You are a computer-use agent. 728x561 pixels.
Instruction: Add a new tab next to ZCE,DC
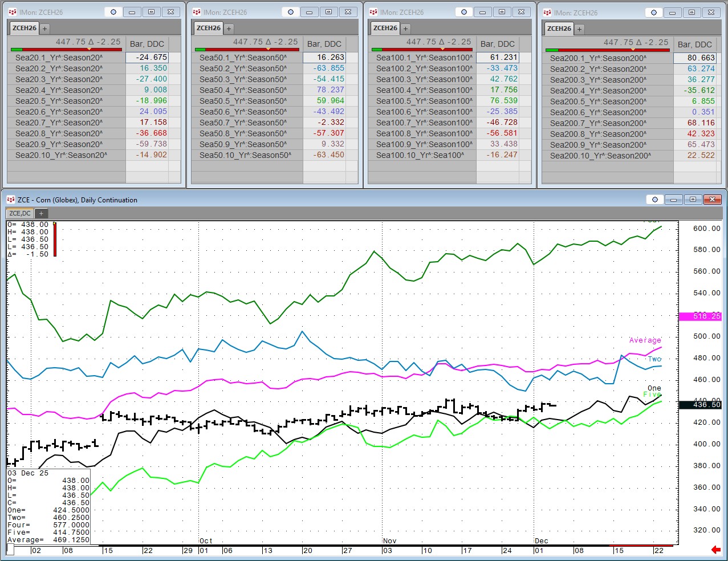(x=41, y=213)
